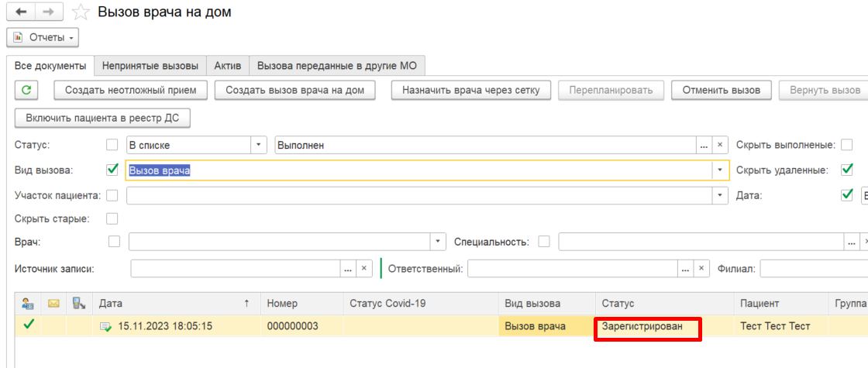Click Создать вызов врача на дом button
This screenshot has height=368, width=868.
(x=300, y=91)
